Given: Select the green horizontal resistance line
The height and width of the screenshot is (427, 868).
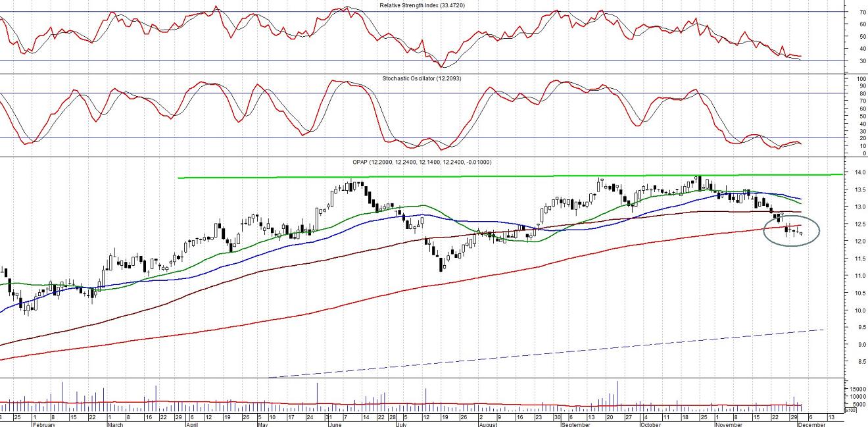Looking at the screenshot, I should [x=460, y=176].
